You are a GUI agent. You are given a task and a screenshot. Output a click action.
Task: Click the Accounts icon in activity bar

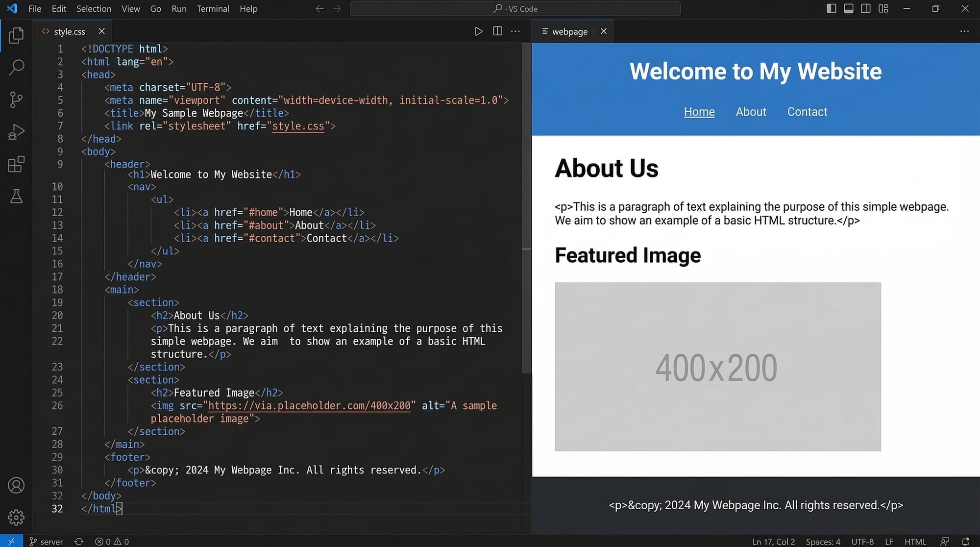[16, 485]
